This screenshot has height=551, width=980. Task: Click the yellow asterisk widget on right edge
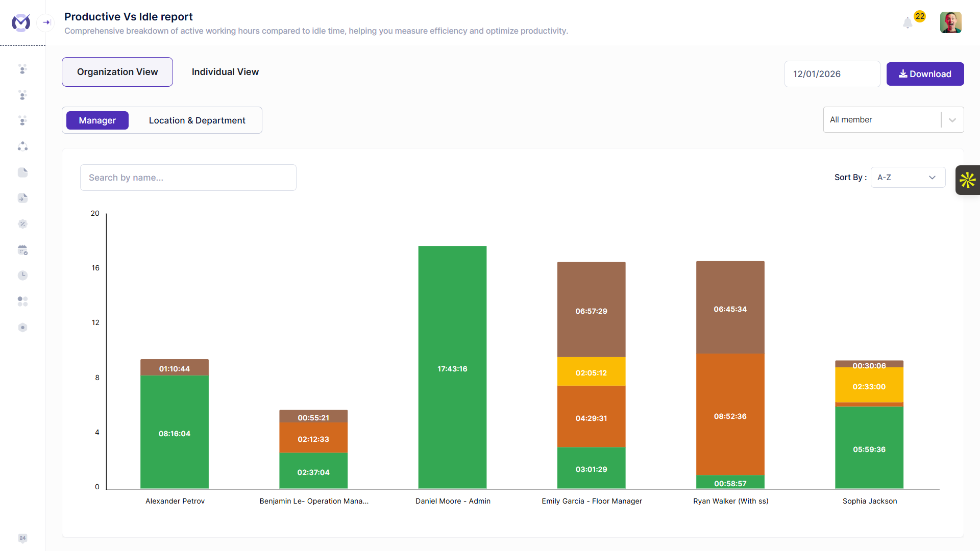[x=968, y=180]
